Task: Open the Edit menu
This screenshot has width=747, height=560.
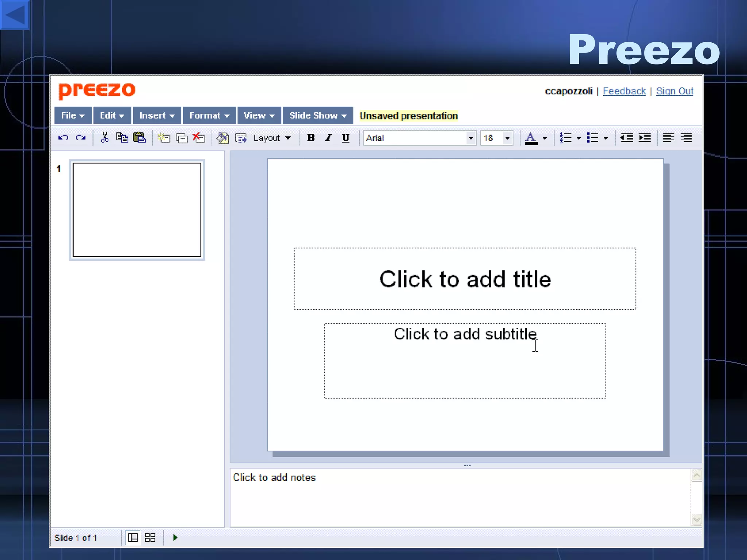Action: point(112,116)
